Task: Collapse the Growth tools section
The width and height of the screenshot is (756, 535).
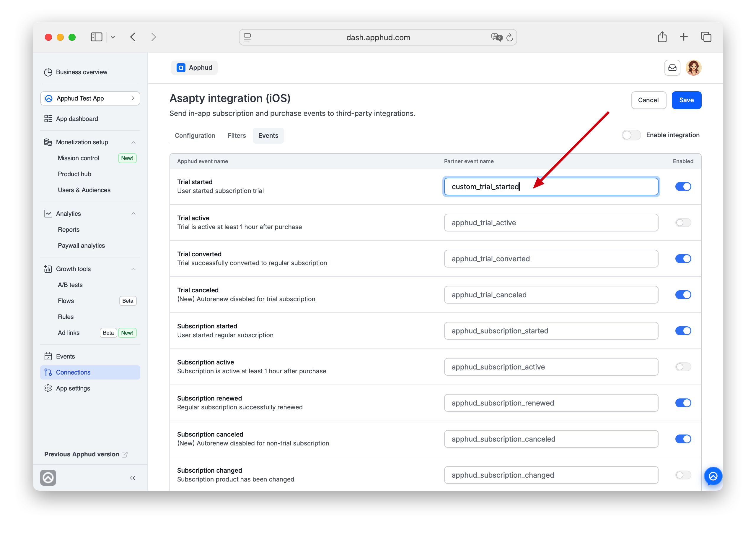Action: point(133,269)
